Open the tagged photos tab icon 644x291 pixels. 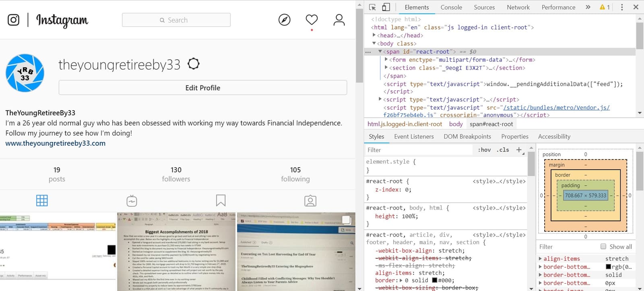click(x=310, y=201)
